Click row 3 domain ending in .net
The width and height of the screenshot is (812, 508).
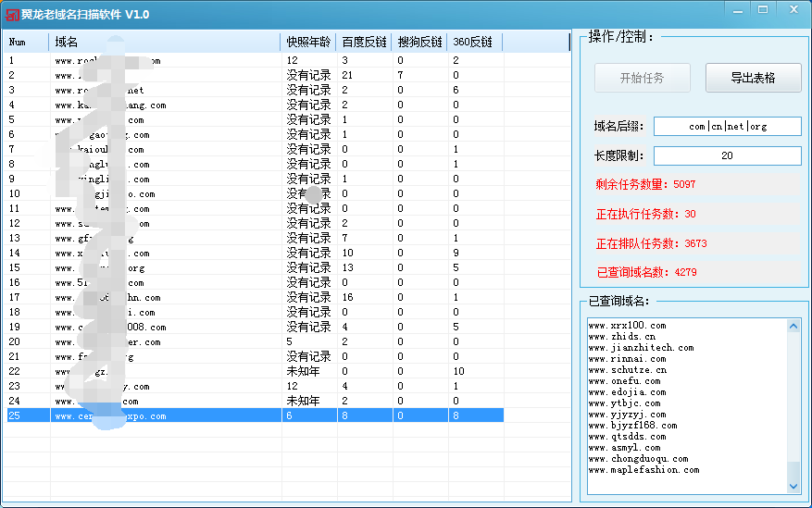99,90
